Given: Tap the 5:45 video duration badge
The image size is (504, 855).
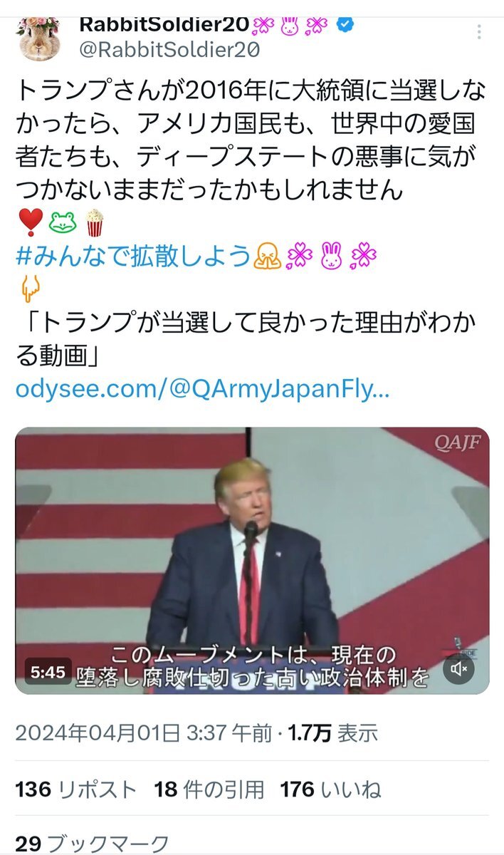Looking at the screenshot, I should coord(48,671).
